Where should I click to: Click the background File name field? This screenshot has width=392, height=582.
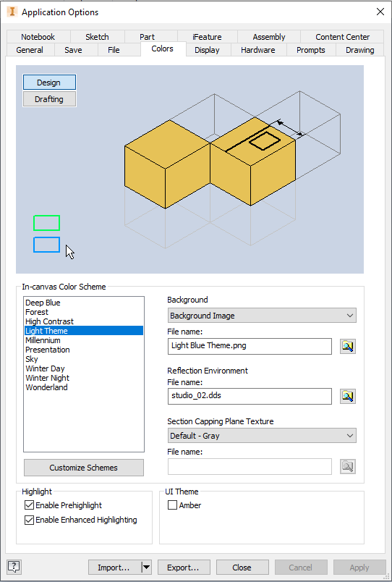coord(250,346)
